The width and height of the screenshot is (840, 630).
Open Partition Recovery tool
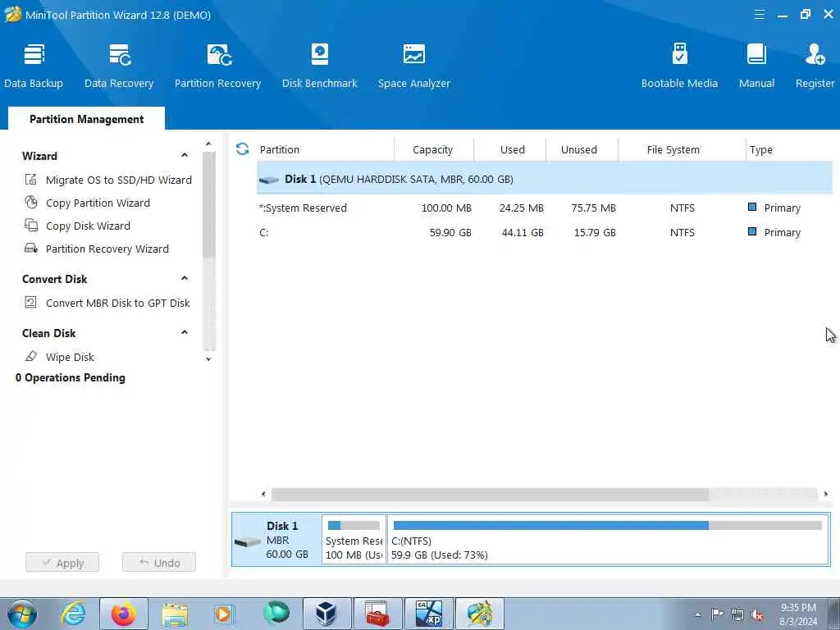coord(217,66)
